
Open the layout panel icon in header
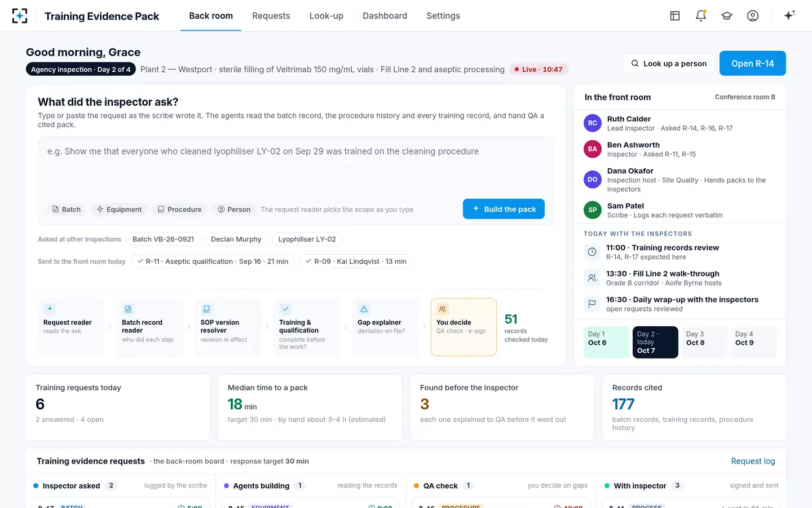click(x=675, y=16)
